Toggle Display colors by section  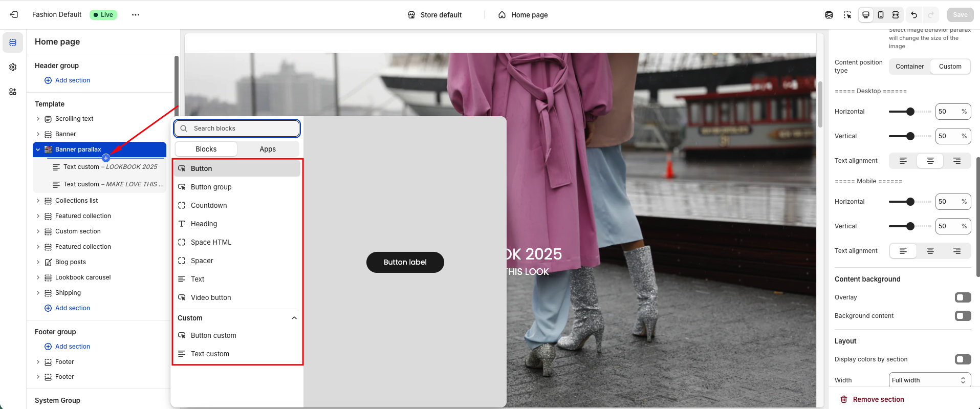[963, 359]
